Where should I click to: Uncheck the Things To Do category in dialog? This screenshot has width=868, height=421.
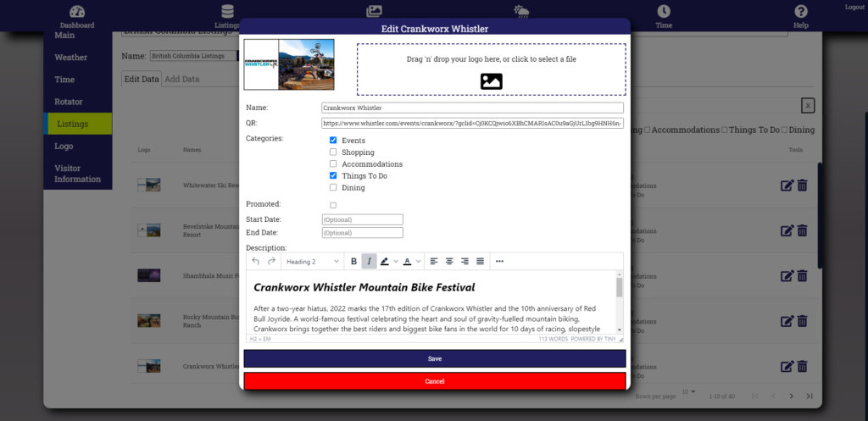point(333,175)
